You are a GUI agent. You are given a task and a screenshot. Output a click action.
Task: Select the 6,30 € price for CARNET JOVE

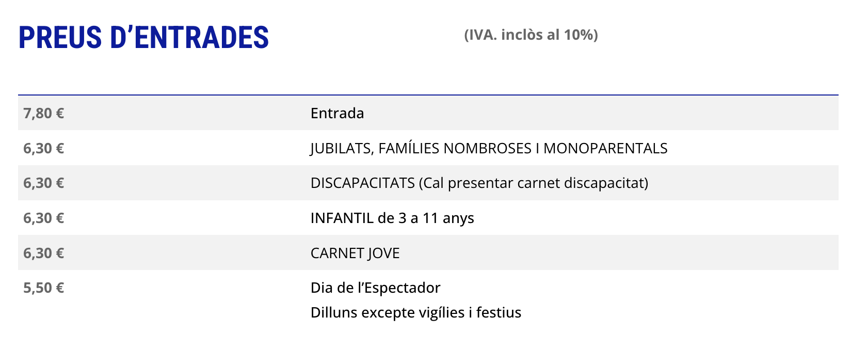[x=44, y=253]
